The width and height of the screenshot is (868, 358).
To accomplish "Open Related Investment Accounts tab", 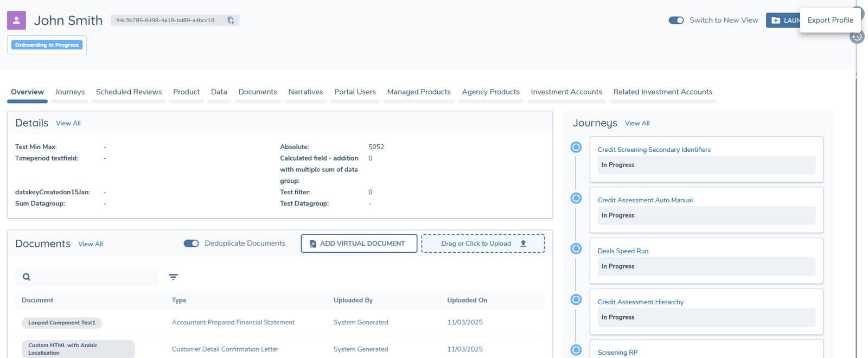I will point(663,92).
